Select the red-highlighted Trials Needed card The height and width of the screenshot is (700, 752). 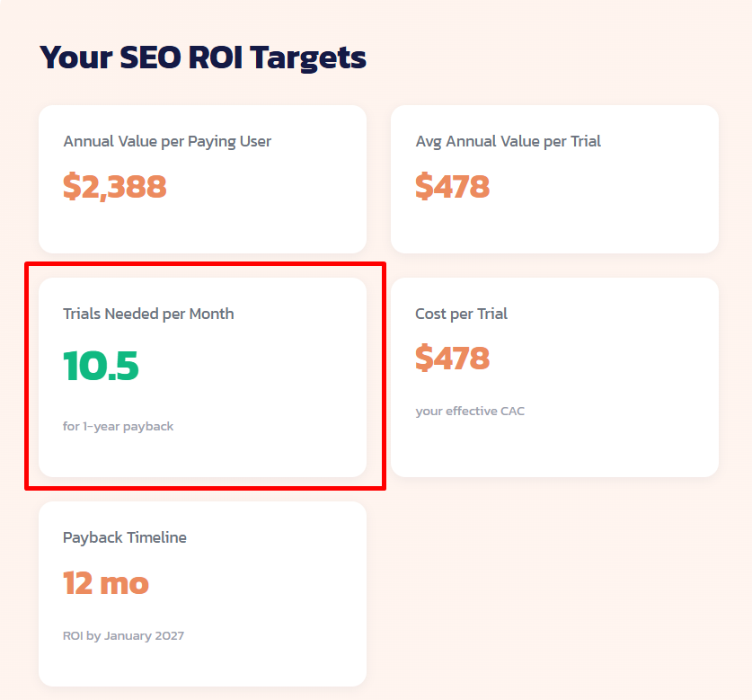pyautogui.click(x=202, y=377)
